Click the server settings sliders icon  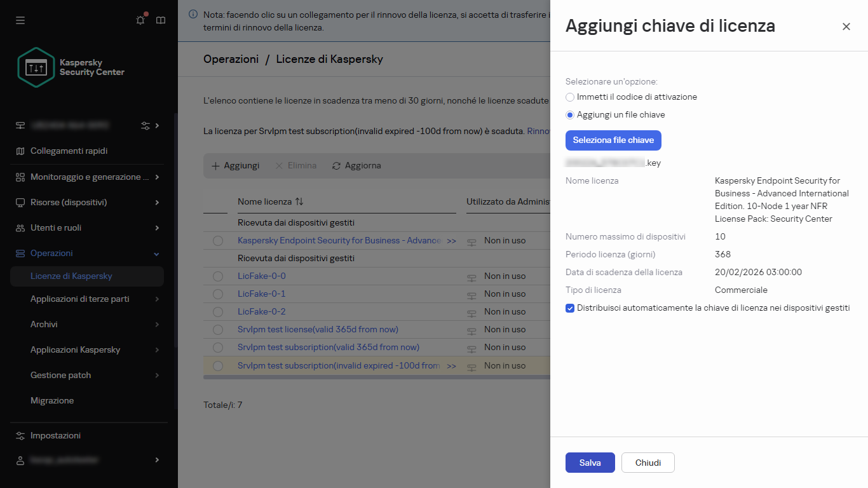pyautogui.click(x=146, y=125)
